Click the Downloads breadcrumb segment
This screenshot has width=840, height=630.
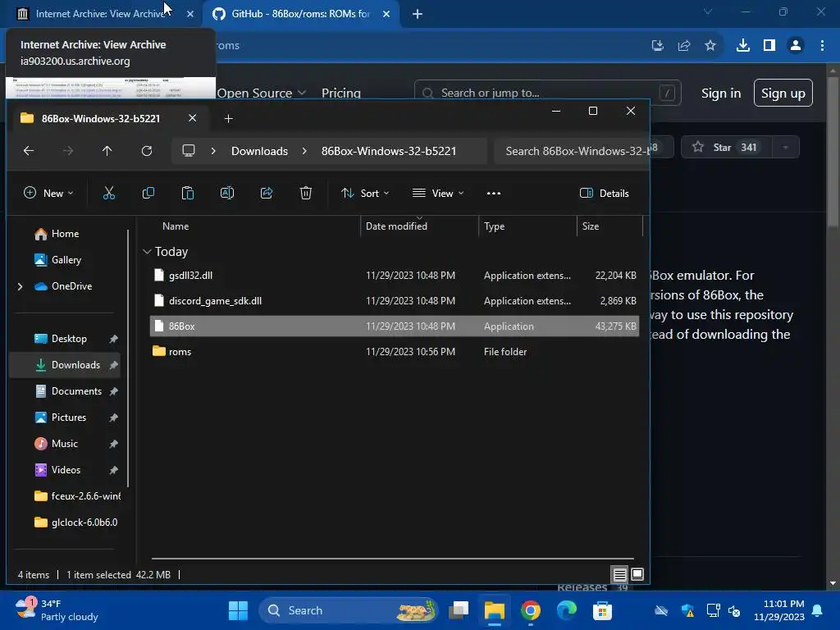[x=259, y=151]
